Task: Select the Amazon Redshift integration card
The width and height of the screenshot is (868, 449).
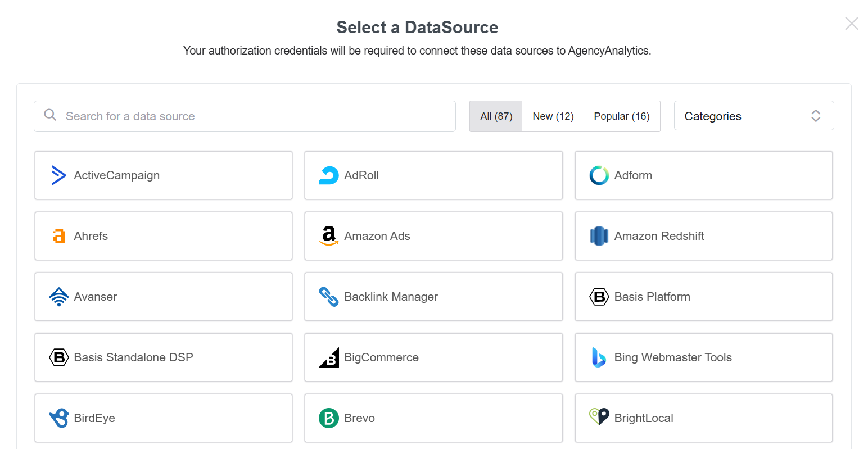Action: pos(704,236)
